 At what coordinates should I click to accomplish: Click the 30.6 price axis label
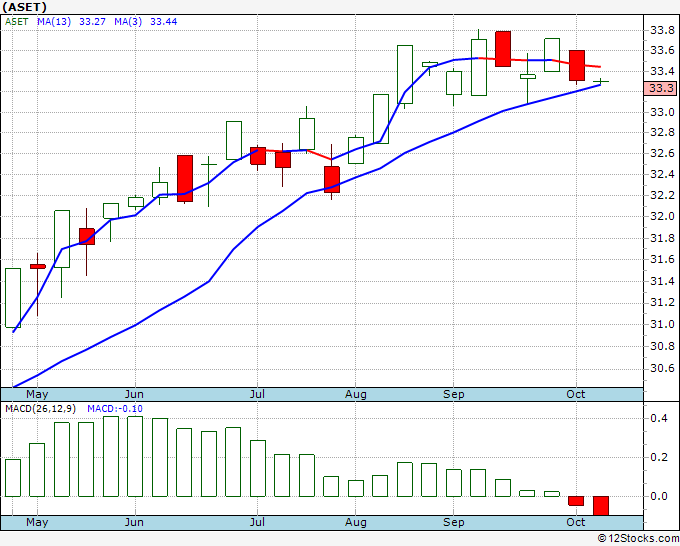(x=662, y=368)
